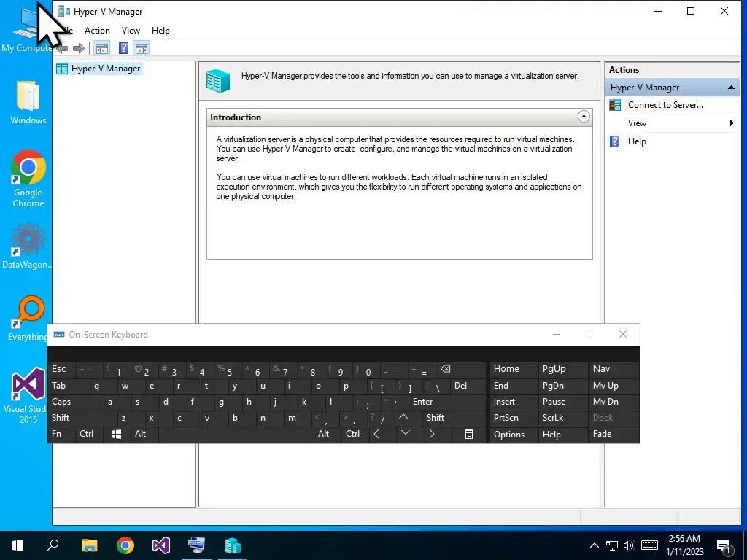The image size is (747, 560).
Task: Go forward with the toolbar forward arrow
Action: pyautogui.click(x=79, y=48)
